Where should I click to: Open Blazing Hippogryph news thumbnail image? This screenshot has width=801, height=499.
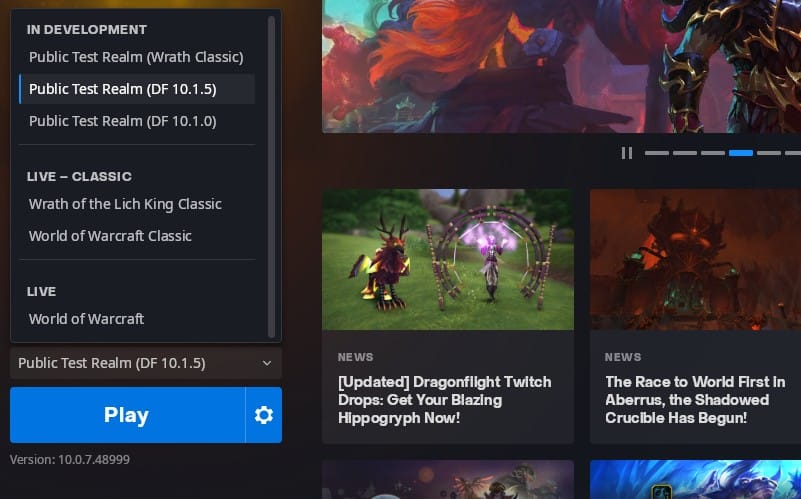click(448, 259)
